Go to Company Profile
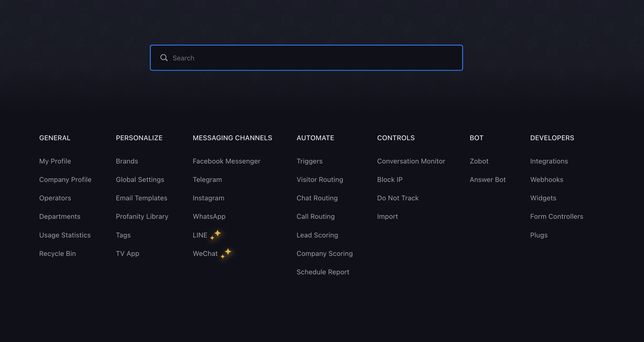The image size is (644, 342). (65, 179)
